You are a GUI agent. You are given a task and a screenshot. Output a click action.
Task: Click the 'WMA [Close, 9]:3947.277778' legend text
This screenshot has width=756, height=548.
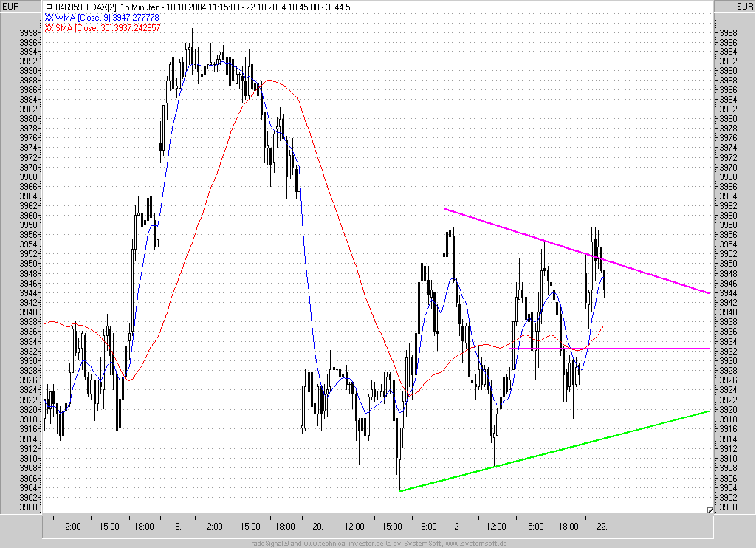107,18
